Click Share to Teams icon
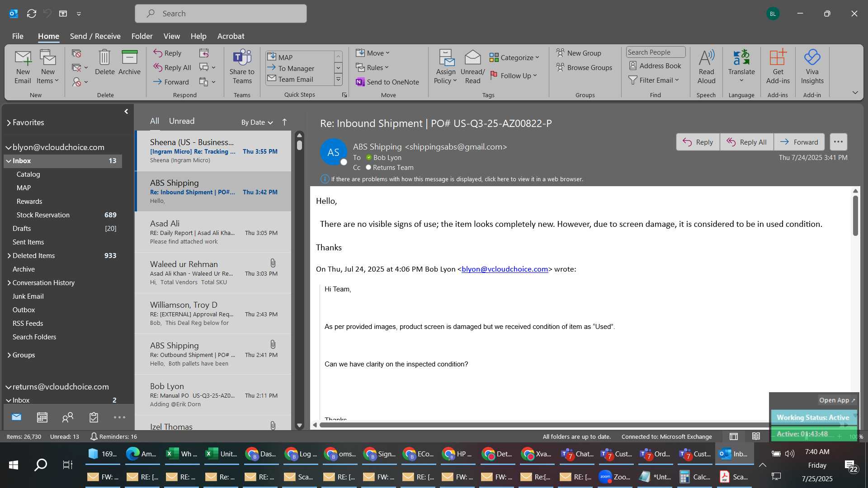The width and height of the screenshot is (868, 488). point(242,67)
